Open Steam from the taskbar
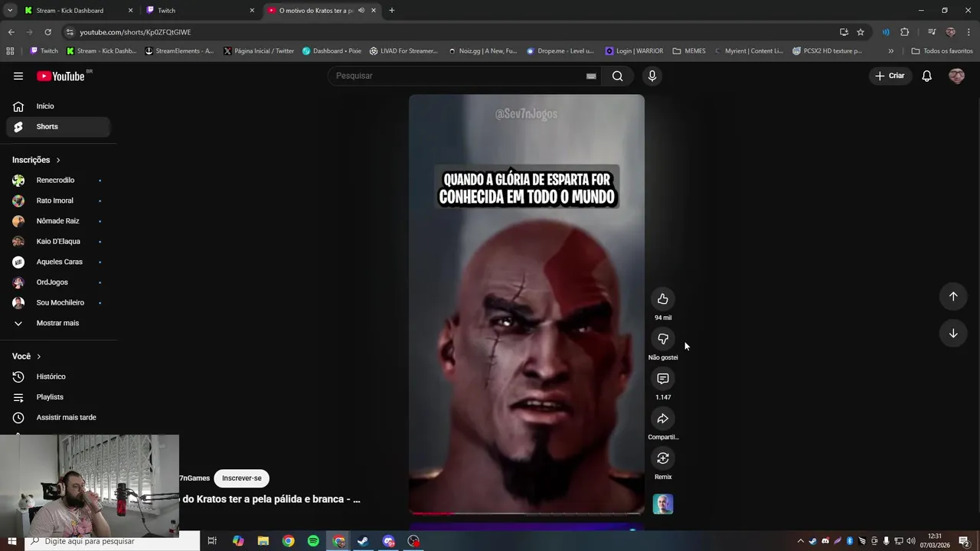The height and width of the screenshot is (551, 980). point(363,541)
